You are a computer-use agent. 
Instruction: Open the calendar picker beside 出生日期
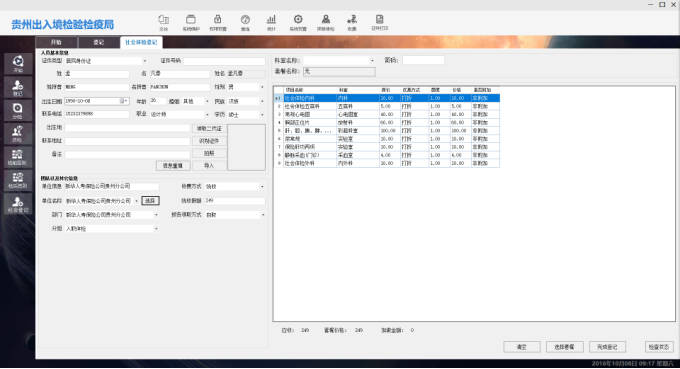(x=124, y=101)
